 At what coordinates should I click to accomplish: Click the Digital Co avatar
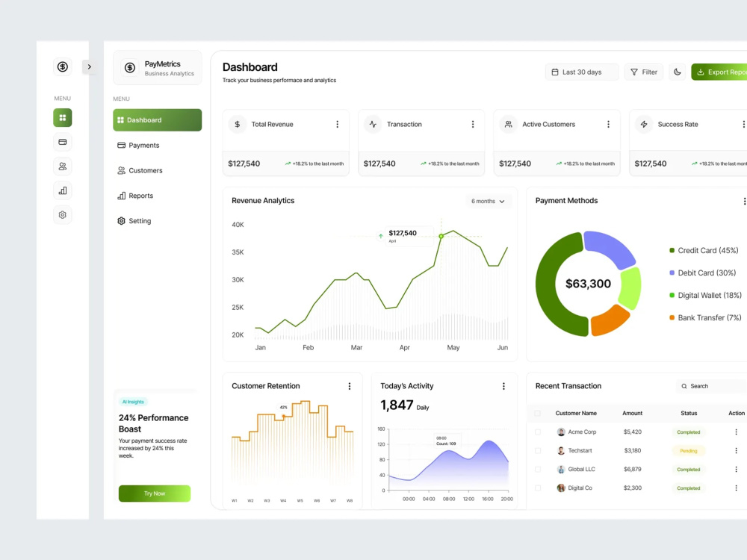tap(561, 488)
